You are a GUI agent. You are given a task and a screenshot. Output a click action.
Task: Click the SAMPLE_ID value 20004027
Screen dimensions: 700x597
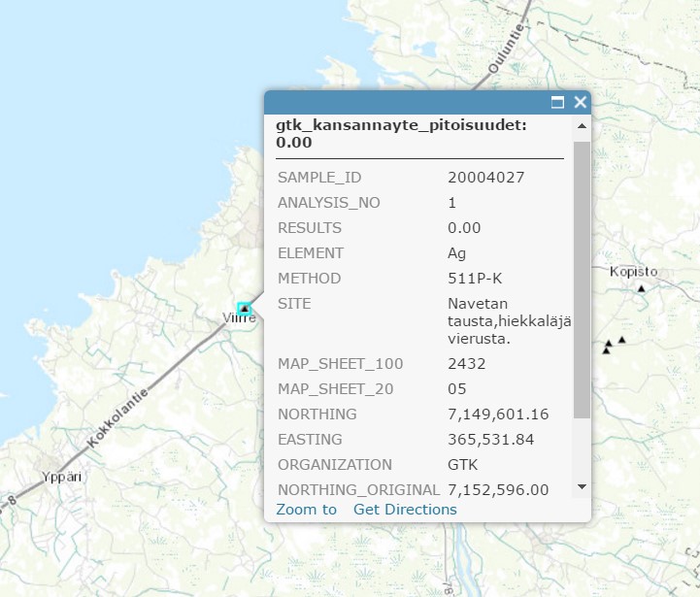pos(485,178)
